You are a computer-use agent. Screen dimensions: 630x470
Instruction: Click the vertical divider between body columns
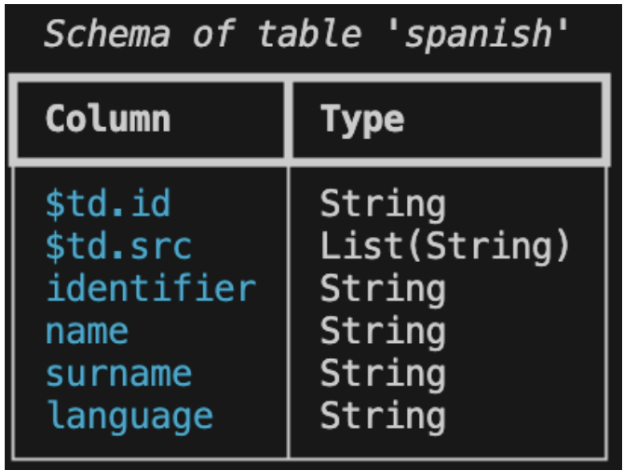click(289, 310)
